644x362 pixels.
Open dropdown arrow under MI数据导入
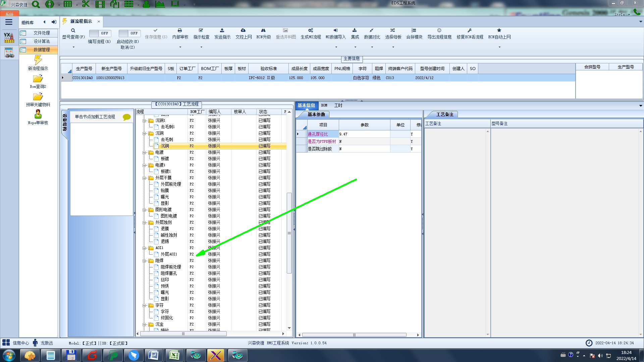tap(336, 47)
